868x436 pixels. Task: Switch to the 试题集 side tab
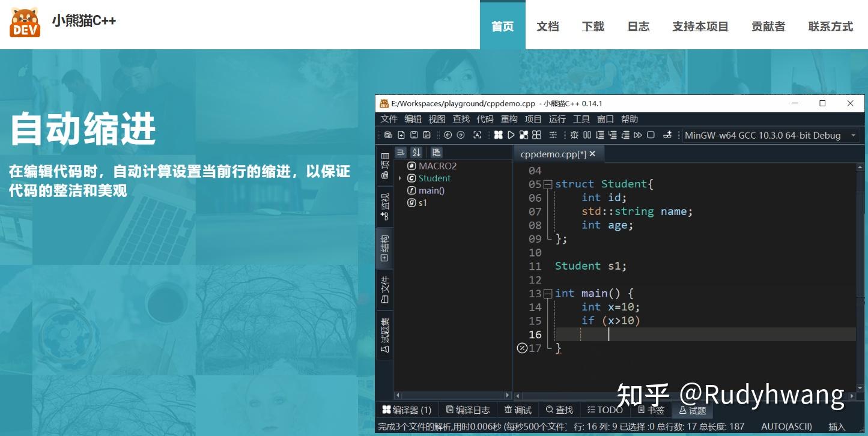coord(384,335)
